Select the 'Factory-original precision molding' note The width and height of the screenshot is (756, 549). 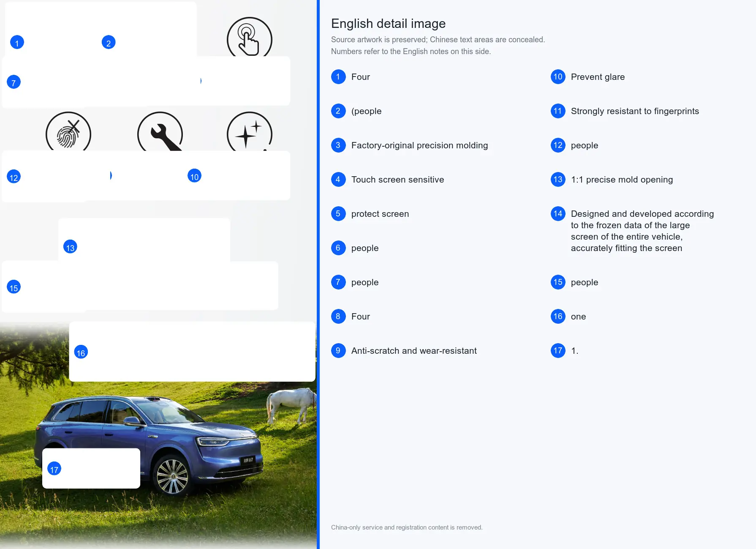tap(419, 145)
